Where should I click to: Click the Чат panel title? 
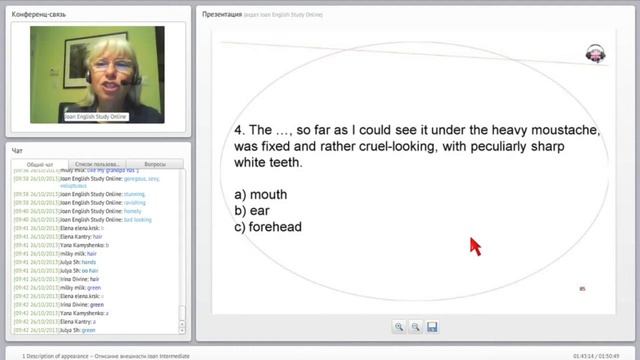[x=17, y=151]
